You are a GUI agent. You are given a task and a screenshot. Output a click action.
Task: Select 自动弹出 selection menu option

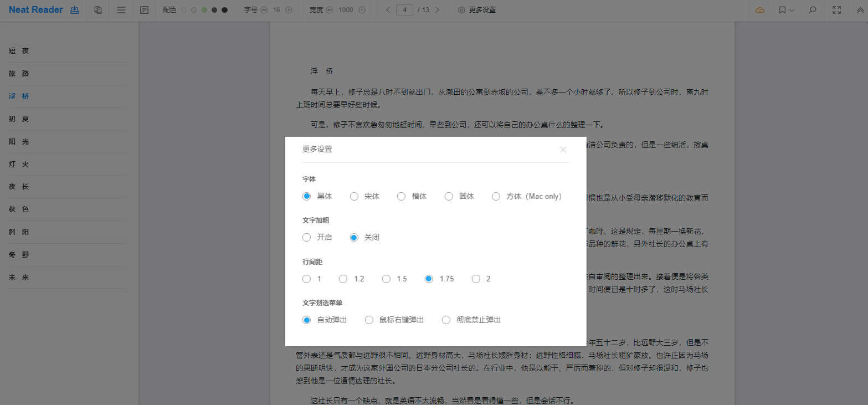pyautogui.click(x=306, y=320)
